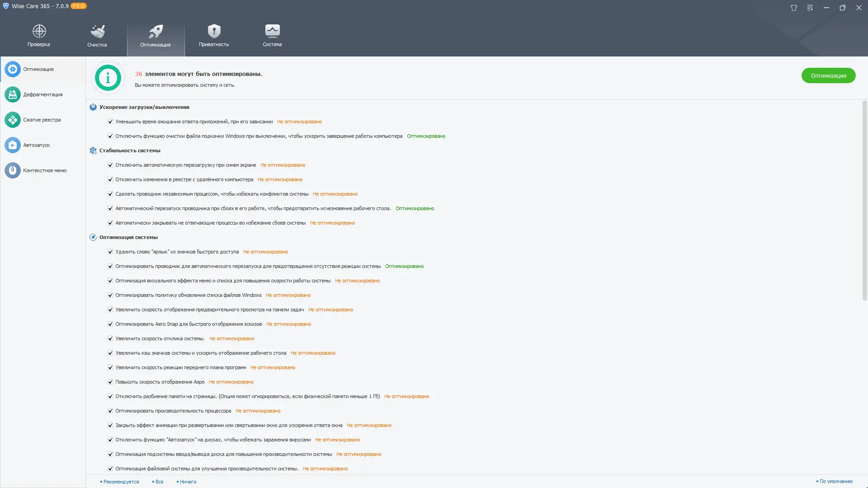The width and height of the screenshot is (868, 488).
Task: Open Автозапуск sidebar icon
Action: pos(13,145)
